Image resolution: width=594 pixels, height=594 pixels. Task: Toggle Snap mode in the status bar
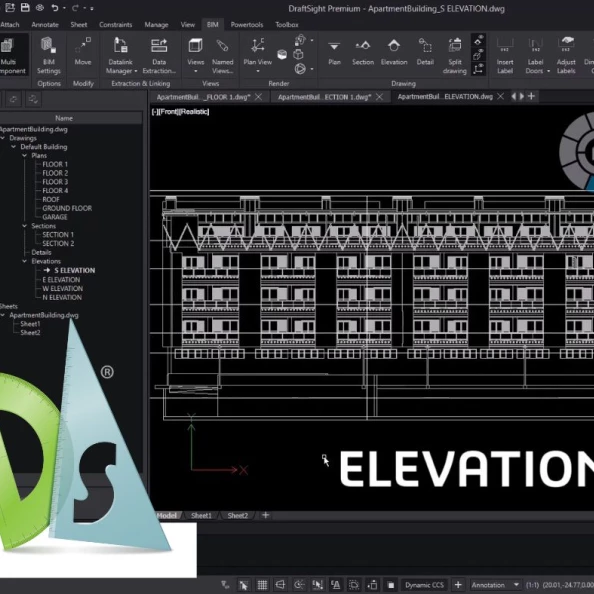point(243,585)
